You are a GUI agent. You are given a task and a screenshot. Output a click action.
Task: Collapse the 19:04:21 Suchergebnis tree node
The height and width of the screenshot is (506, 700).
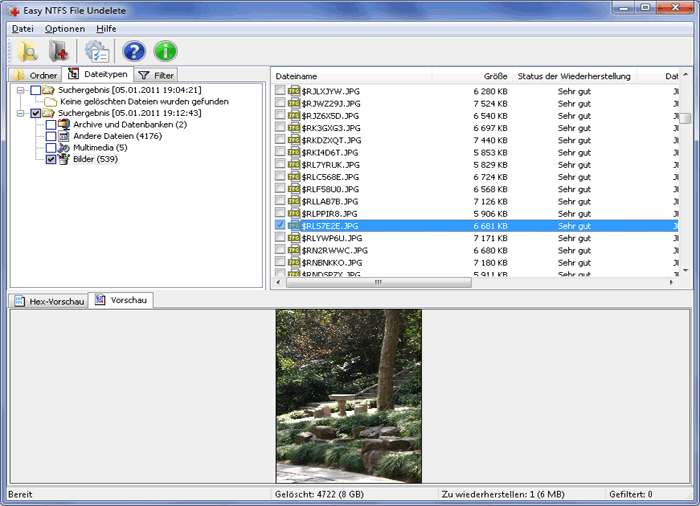(x=21, y=90)
